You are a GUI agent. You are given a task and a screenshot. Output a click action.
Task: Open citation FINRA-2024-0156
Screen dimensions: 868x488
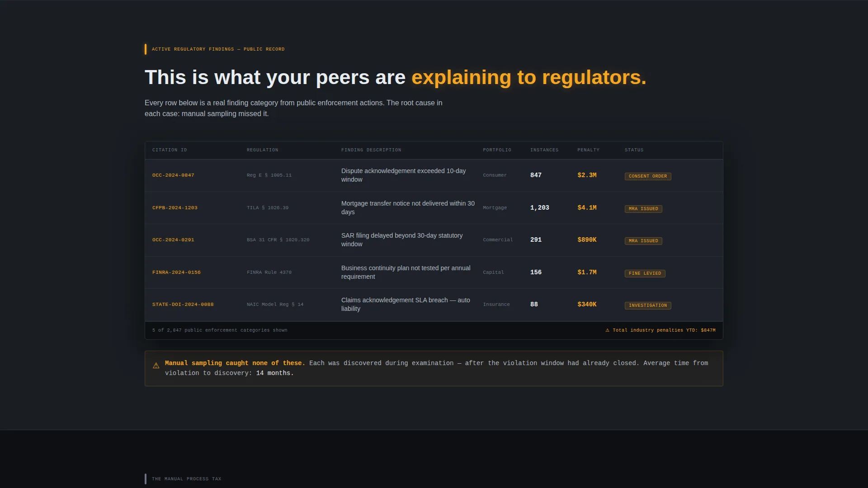(176, 272)
